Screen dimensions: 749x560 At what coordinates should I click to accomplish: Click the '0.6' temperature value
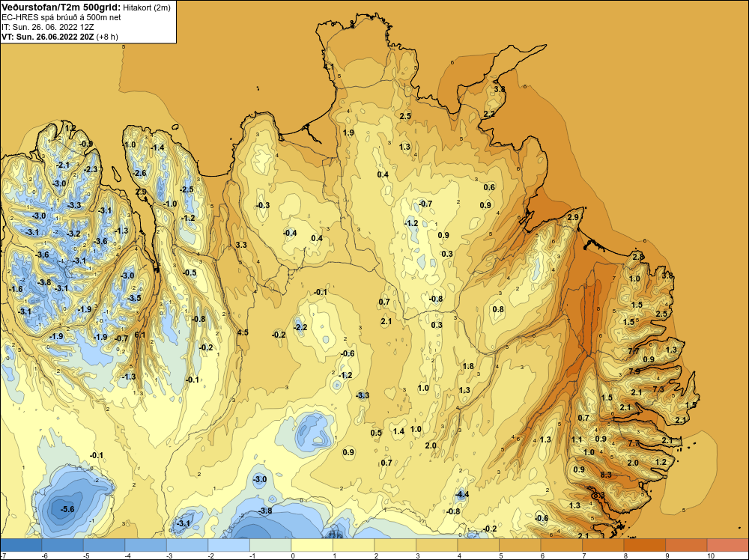[489, 187]
